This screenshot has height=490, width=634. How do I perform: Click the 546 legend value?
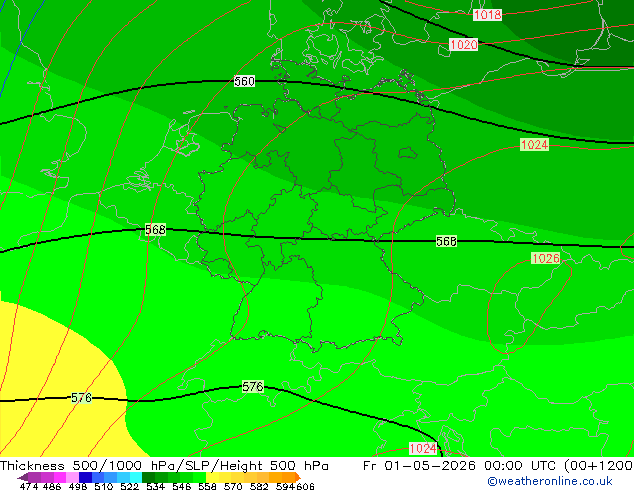pos(182,486)
